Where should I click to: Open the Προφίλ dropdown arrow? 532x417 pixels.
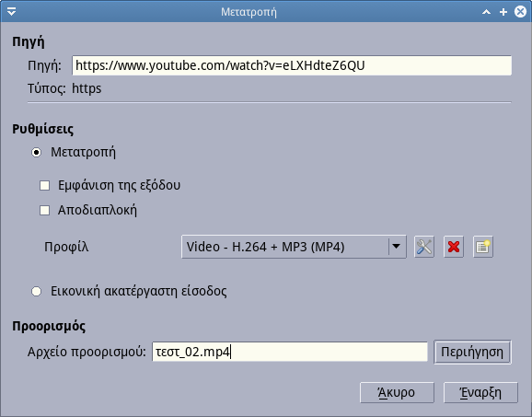(x=397, y=247)
